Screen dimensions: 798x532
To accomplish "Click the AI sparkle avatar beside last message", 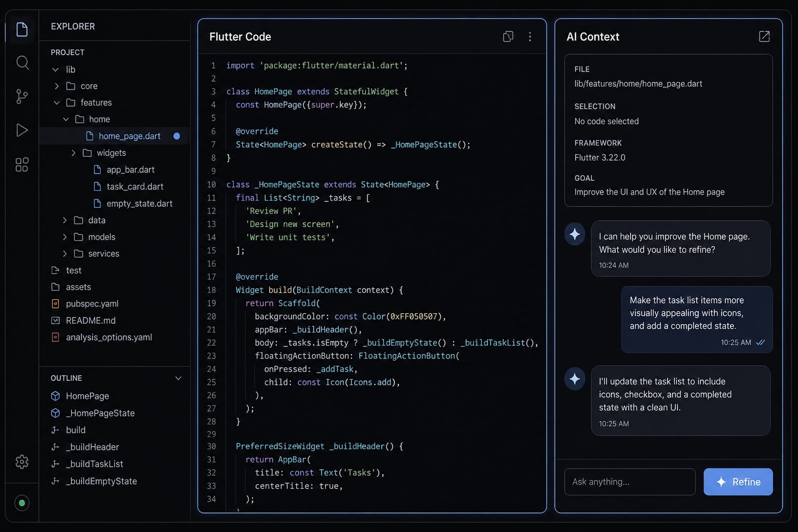I will (x=575, y=379).
